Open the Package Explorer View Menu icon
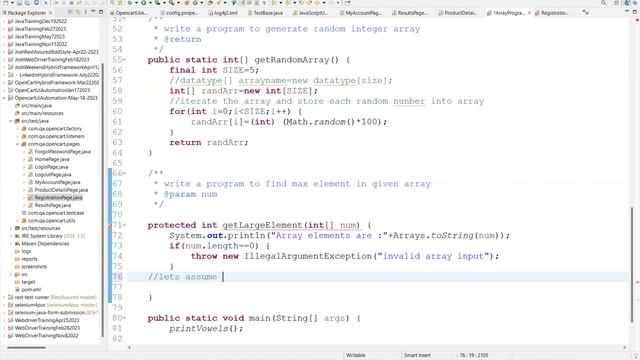 click(86, 12)
